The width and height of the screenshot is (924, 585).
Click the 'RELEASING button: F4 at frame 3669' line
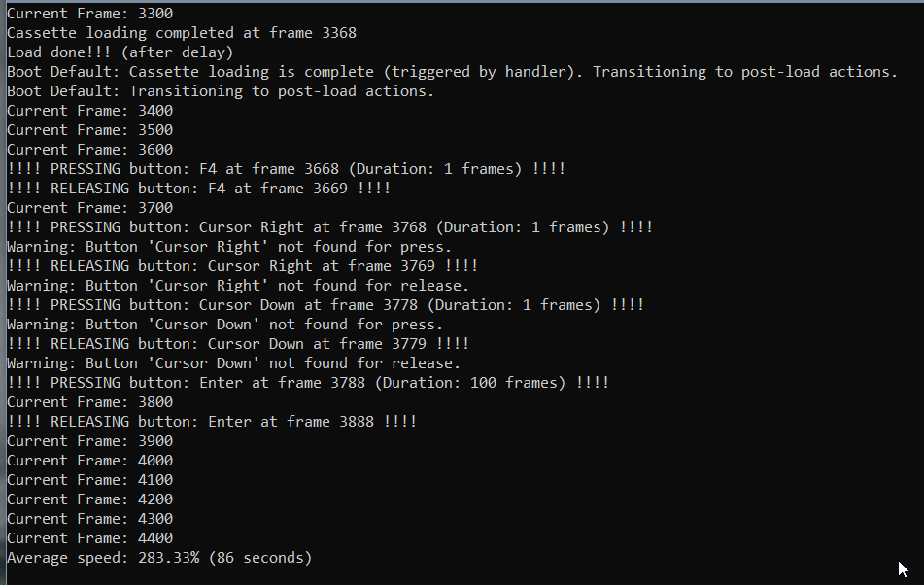(198, 189)
